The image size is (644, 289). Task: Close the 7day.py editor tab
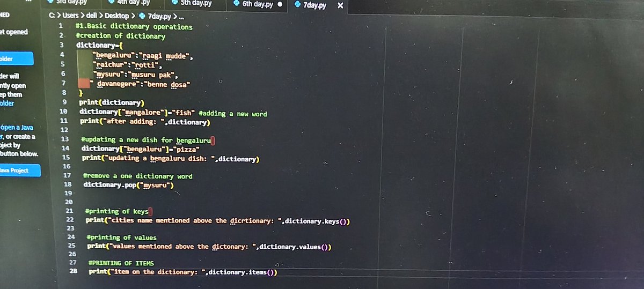coord(340,5)
